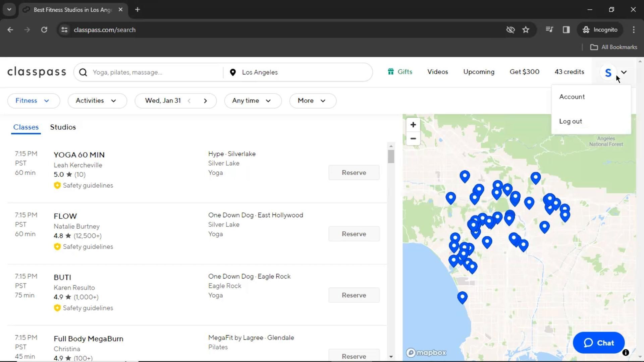Image resolution: width=644 pixels, height=362 pixels.
Task: Click the map attribution info icon
Action: [626, 352]
